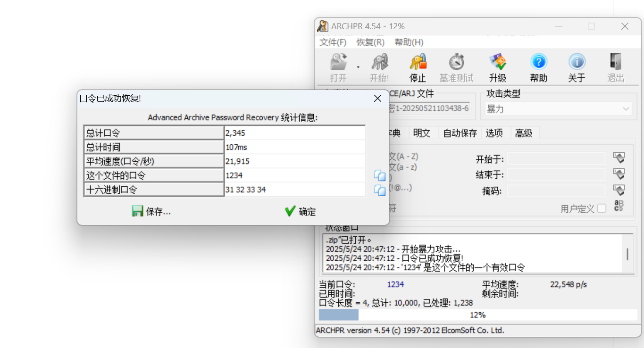Click the 107ms total time cell

coord(295,147)
